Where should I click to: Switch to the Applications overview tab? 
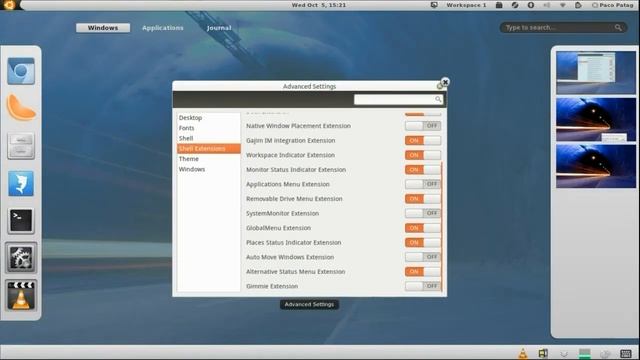click(x=162, y=28)
